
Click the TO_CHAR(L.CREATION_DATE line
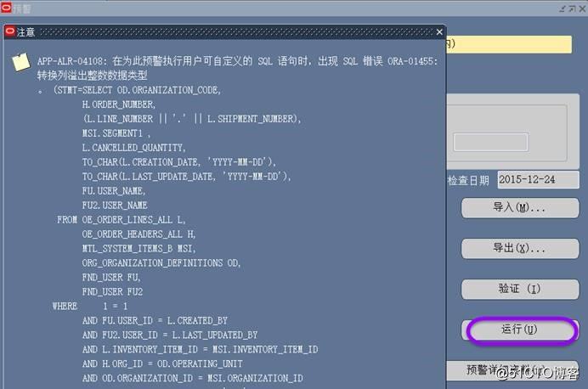click(x=179, y=162)
